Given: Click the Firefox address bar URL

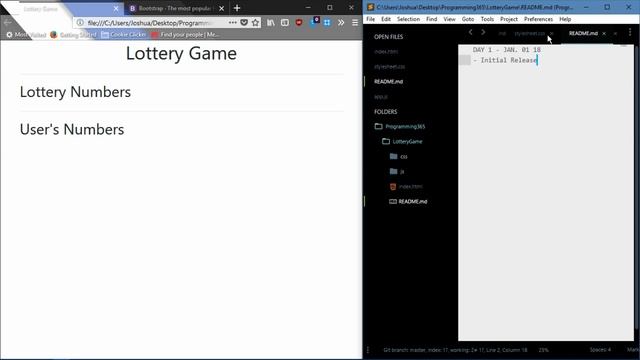Looking at the screenshot, I should click(149, 23).
